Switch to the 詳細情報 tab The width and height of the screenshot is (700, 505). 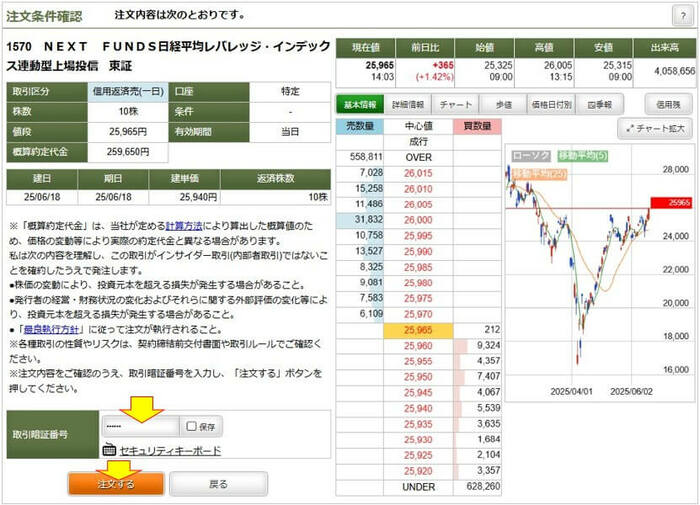(408, 104)
